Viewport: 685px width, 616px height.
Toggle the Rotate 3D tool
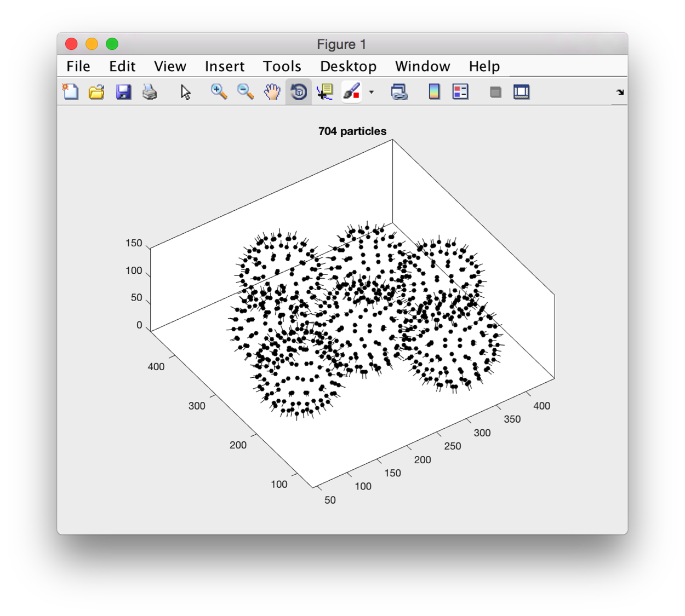pyautogui.click(x=299, y=91)
